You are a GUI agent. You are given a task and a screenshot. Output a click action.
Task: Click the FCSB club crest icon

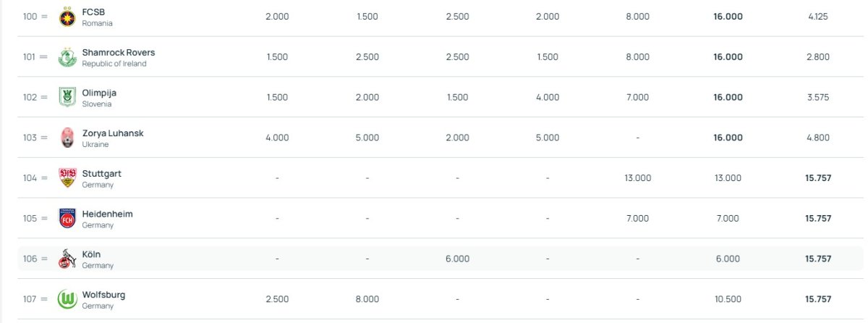[67, 16]
